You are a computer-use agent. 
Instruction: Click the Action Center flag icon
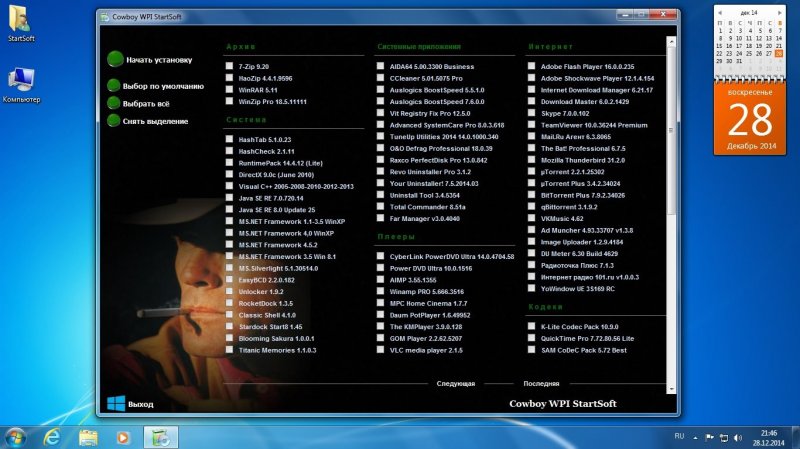[709, 437]
